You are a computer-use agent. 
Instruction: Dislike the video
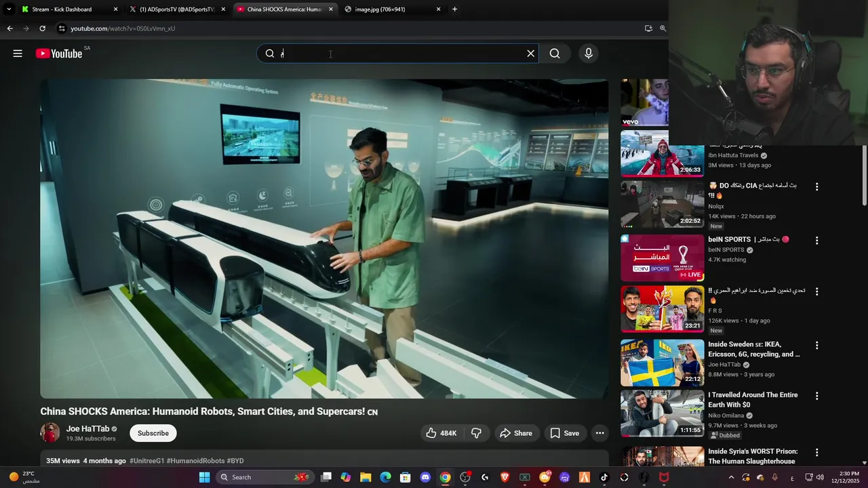point(477,433)
